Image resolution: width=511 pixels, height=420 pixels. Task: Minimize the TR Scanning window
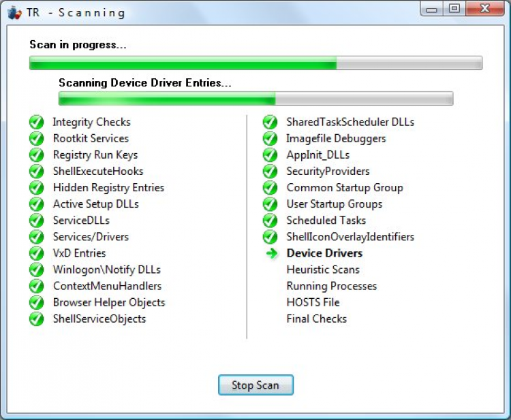pos(431,9)
